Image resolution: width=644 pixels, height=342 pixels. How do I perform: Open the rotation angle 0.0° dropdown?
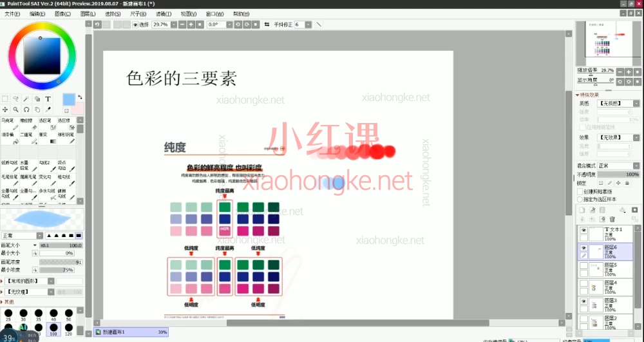click(x=229, y=24)
